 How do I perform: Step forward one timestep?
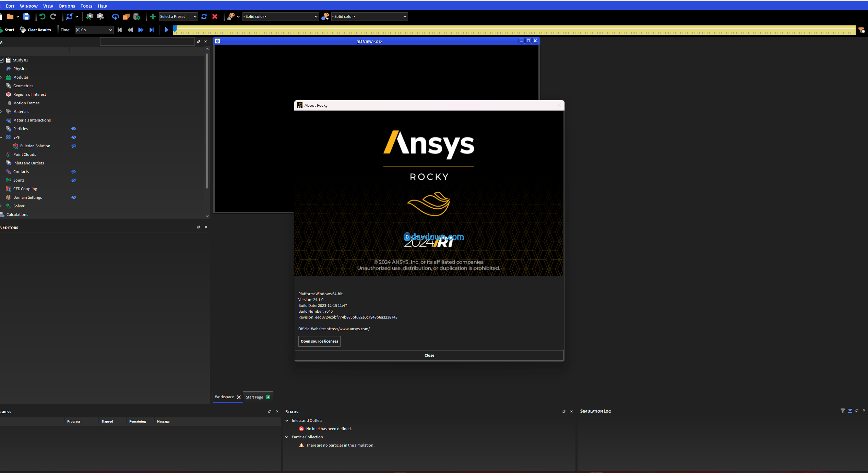click(141, 30)
